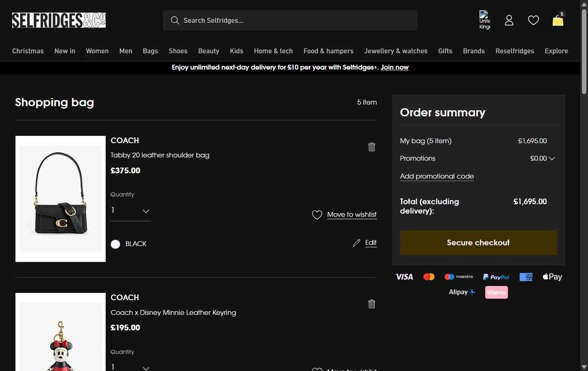This screenshot has height=371, width=588.
Task: Click the Secure checkout button
Action: pyautogui.click(x=478, y=243)
